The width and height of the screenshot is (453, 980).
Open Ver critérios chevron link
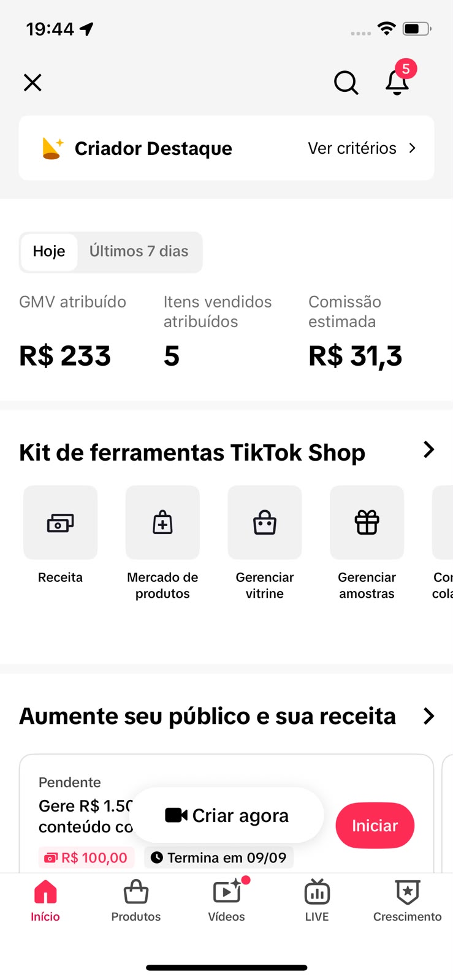(x=362, y=148)
